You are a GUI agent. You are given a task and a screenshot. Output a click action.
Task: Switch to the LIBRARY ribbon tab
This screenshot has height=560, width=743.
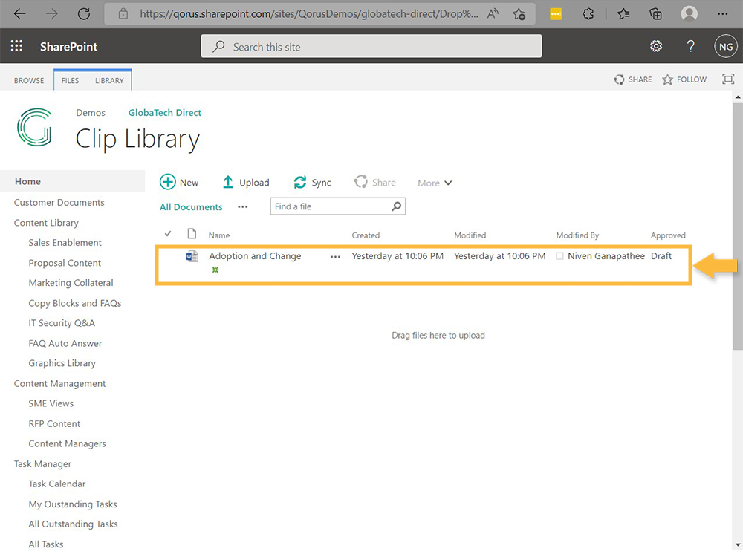point(109,80)
